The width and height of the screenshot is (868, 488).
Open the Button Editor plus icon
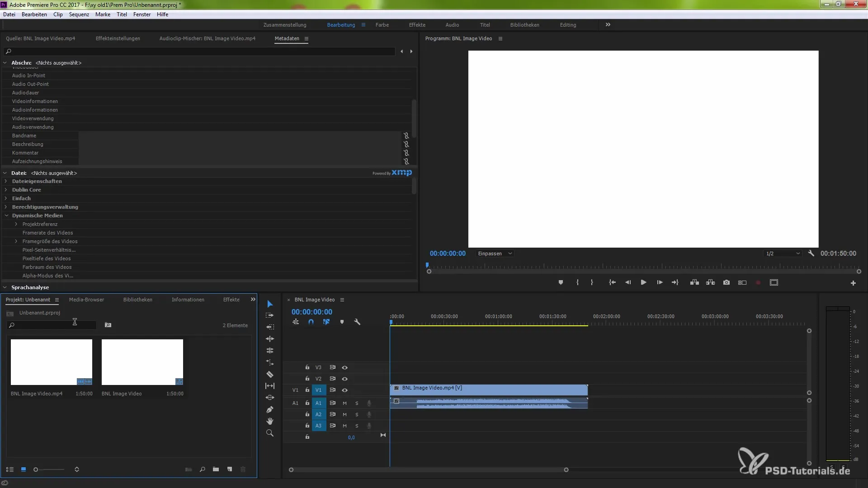point(853,283)
